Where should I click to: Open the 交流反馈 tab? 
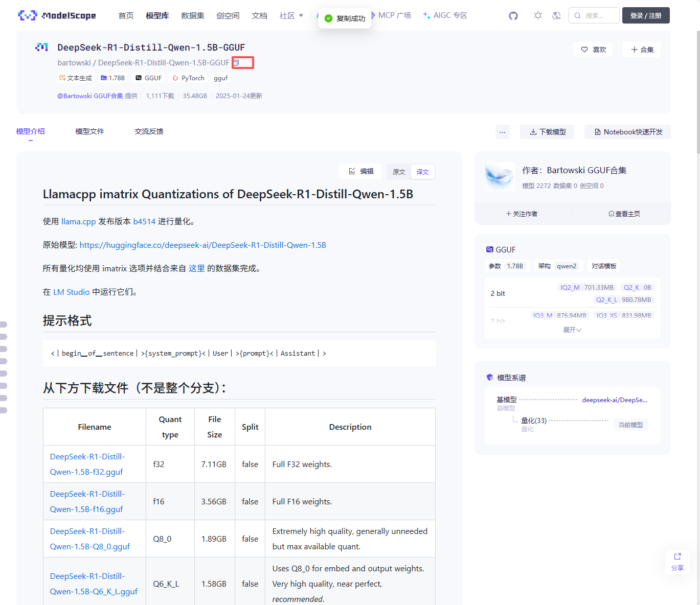pyautogui.click(x=149, y=131)
